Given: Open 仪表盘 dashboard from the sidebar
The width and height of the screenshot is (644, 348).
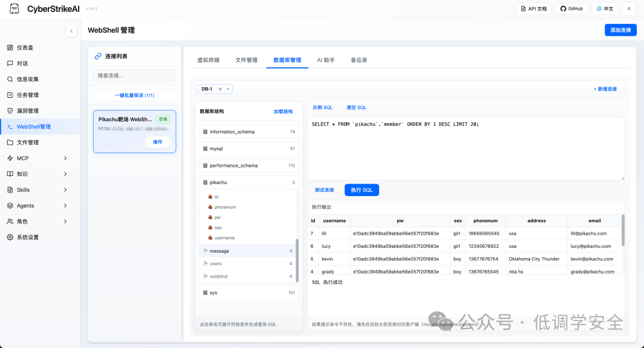Looking at the screenshot, I should click(x=40, y=48).
